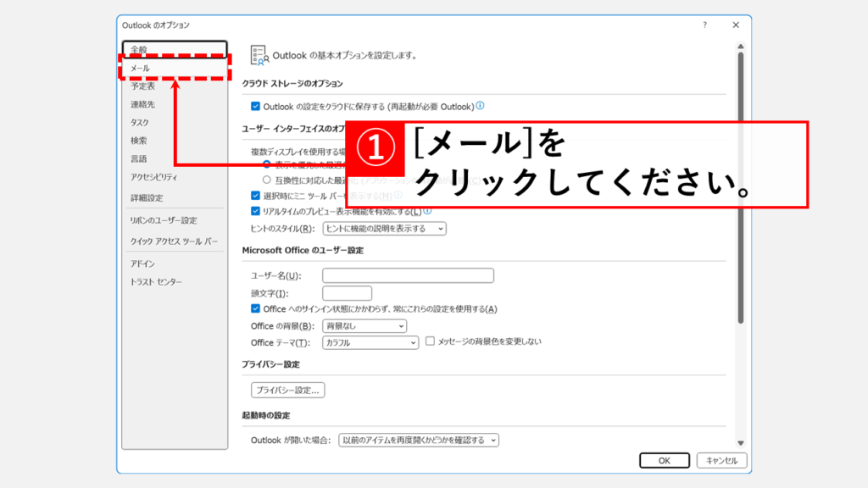Open the 詳細設定 options category

point(175,198)
